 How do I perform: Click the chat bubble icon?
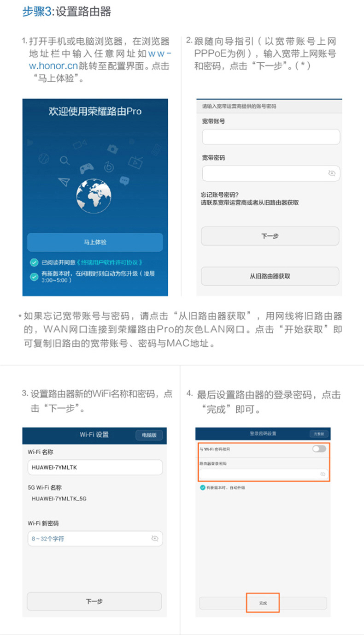tap(124, 180)
